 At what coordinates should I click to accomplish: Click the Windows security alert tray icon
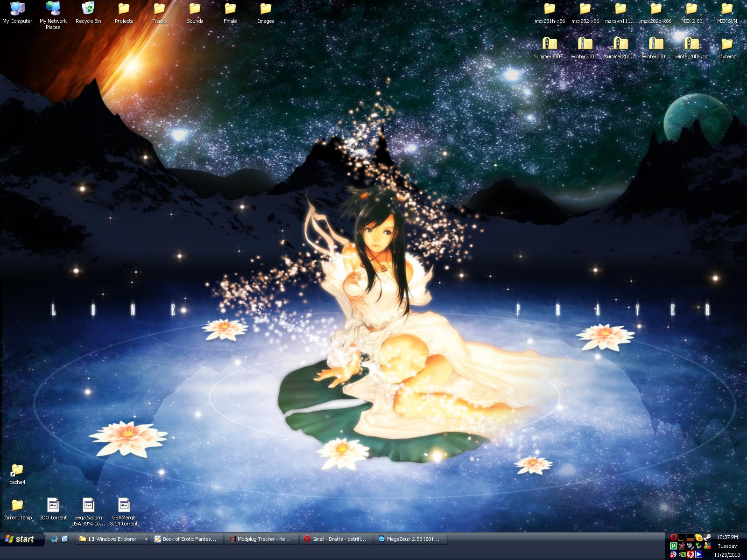pos(707,546)
